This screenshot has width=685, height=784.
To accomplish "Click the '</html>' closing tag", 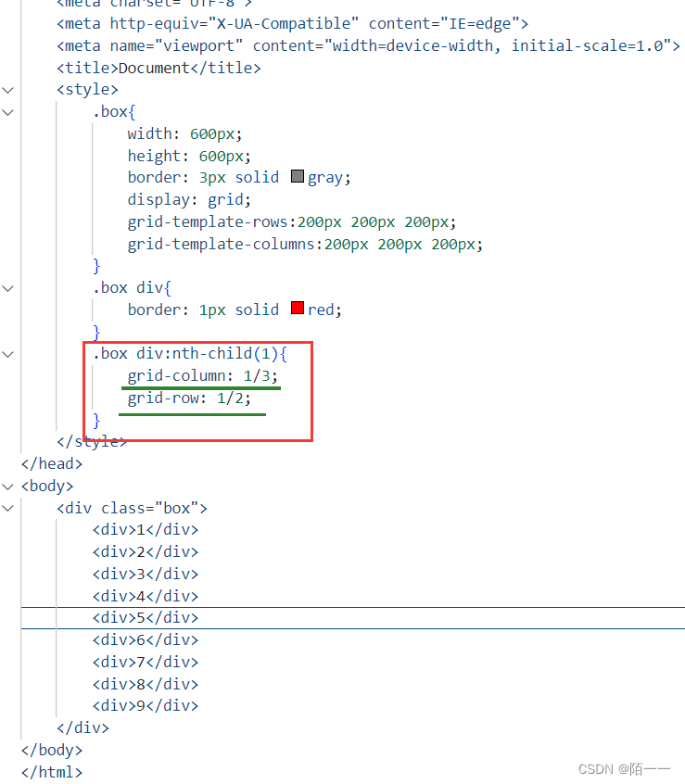I will 52,772.
